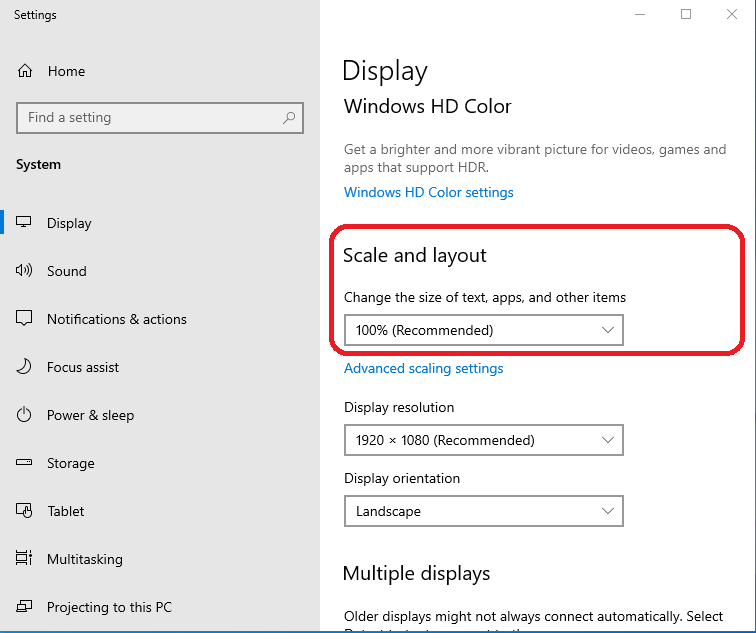
Task: Select Multitasking in the sidebar
Action: click(84, 559)
